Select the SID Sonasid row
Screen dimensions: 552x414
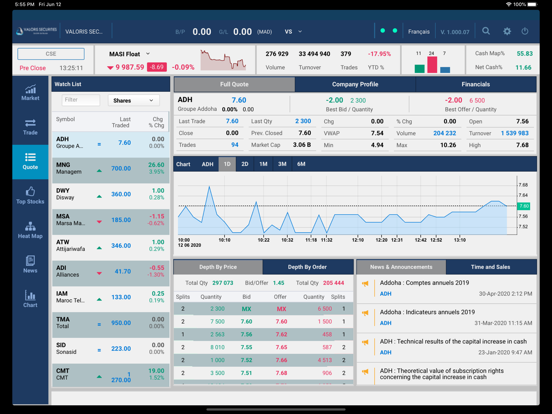click(111, 350)
